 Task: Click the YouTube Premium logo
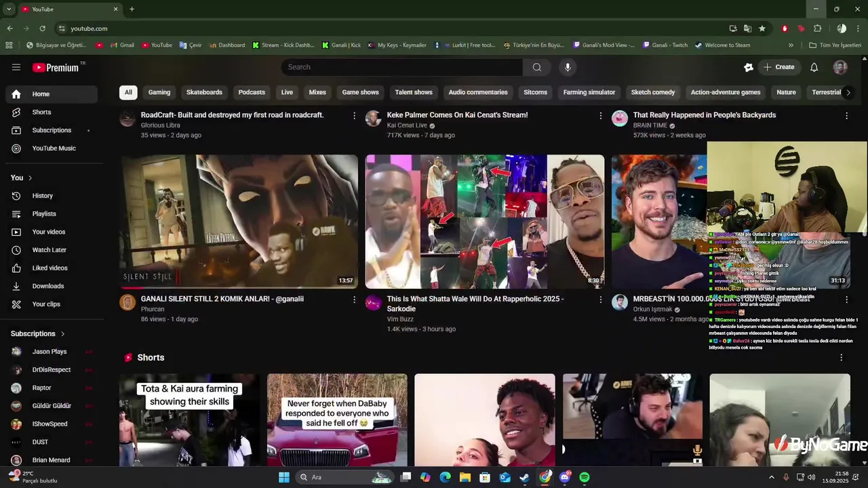click(56, 67)
